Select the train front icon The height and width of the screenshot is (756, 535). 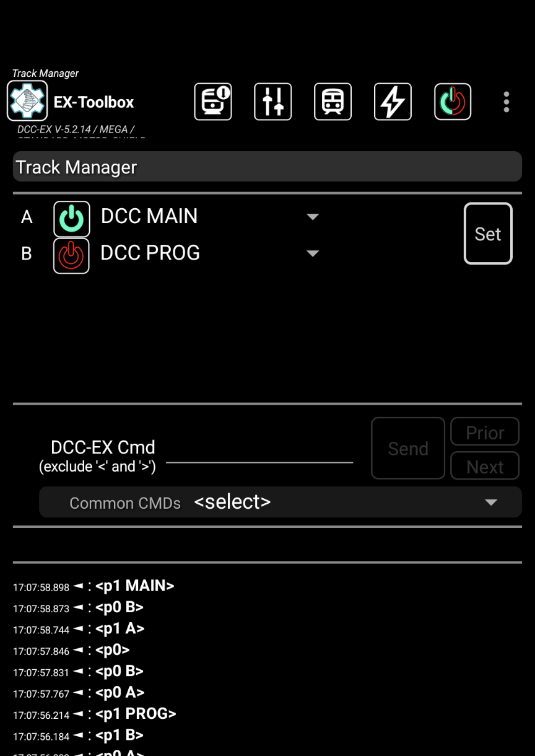[x=333, y=102]
